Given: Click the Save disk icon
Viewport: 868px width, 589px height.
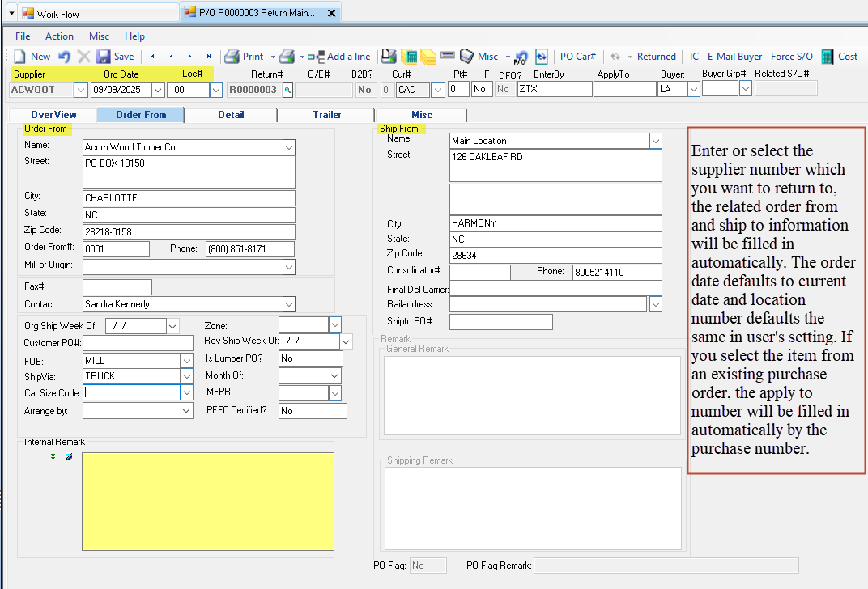Looking at the screenshot, I should [104, 57].
